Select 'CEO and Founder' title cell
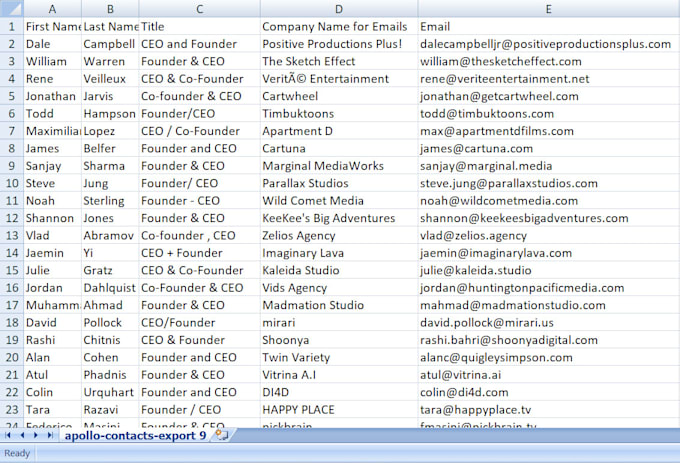The image size is (680, 463). [199, 44]
